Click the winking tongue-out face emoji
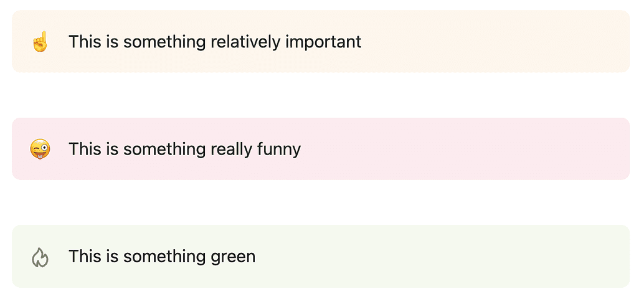 (x=40, y=149)
